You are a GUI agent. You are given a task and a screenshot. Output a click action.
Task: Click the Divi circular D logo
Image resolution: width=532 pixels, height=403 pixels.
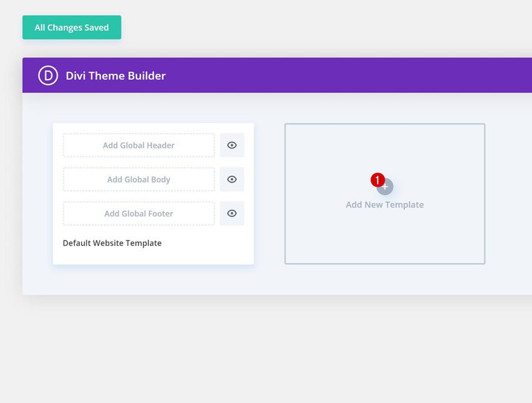click(x=48, y=76)
